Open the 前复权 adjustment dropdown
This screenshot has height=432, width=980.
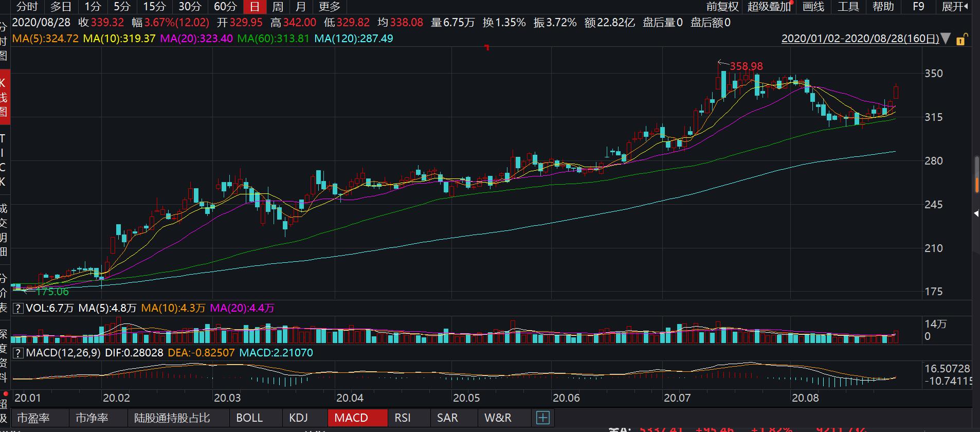click(x=722, y=7)
